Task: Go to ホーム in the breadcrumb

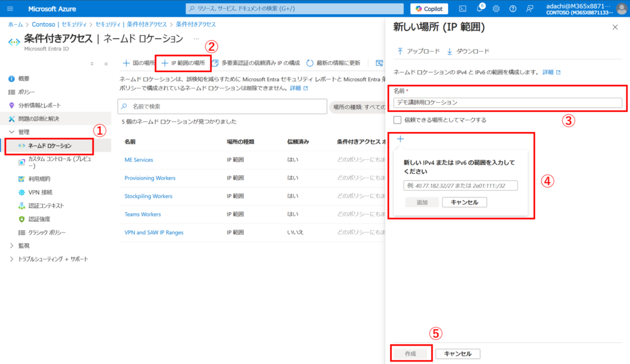Action: (15, 25)
